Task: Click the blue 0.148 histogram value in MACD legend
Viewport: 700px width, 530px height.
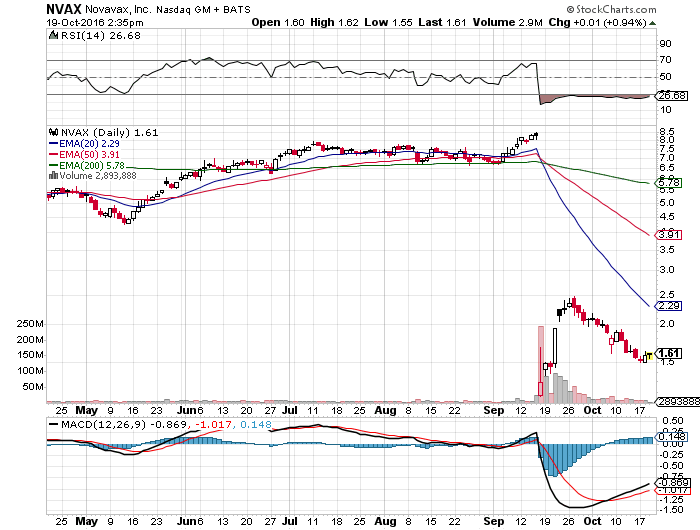Action: click(255, 424)
